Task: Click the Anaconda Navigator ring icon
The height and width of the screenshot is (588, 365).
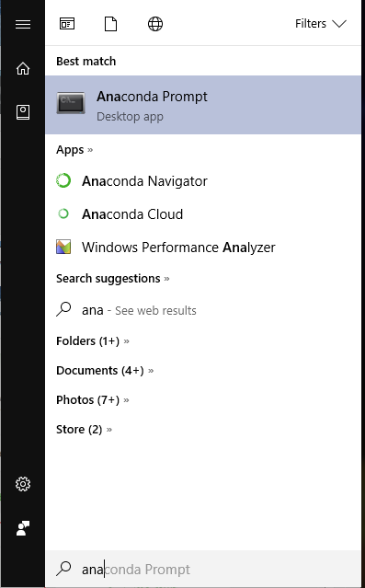Action: [63, 180]
